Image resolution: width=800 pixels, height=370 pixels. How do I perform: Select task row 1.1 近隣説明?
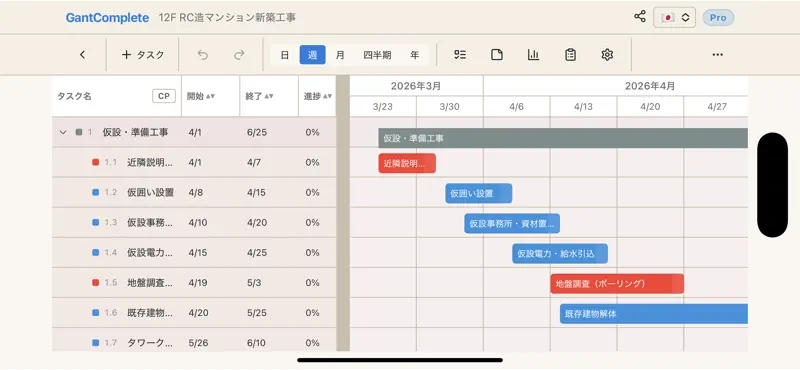click(x=194, y=162)
